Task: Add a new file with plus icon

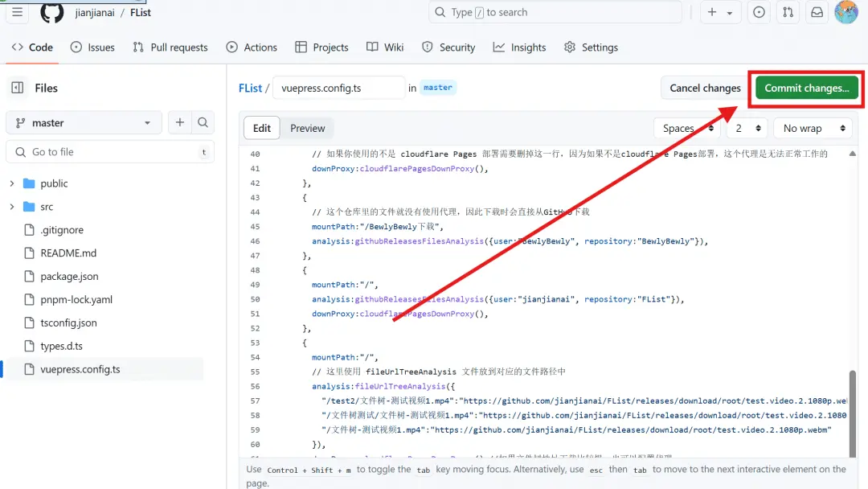Action: (180, 122)
